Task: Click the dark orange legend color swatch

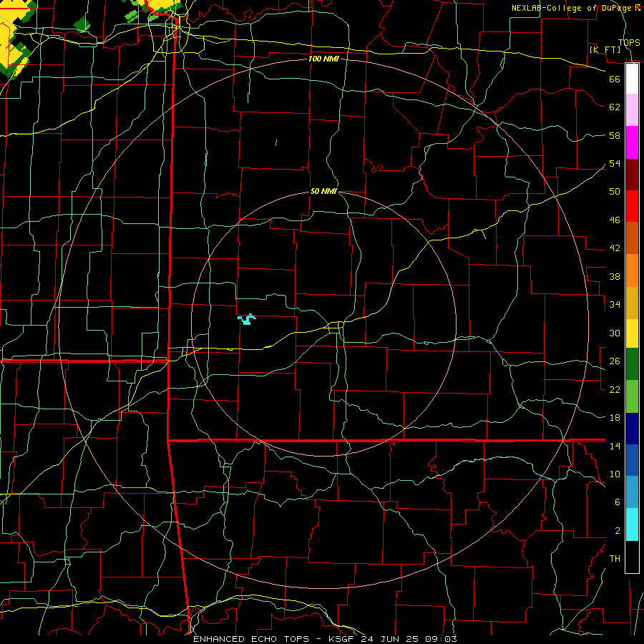Action: (x=632, y=238)
